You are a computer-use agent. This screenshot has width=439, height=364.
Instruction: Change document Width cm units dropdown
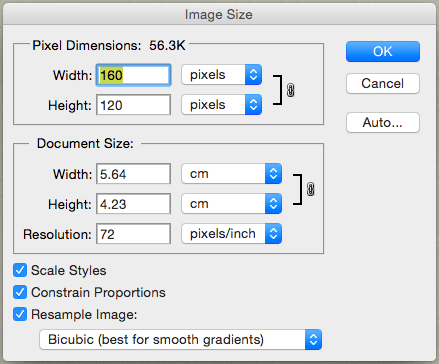tap(232, 174)
